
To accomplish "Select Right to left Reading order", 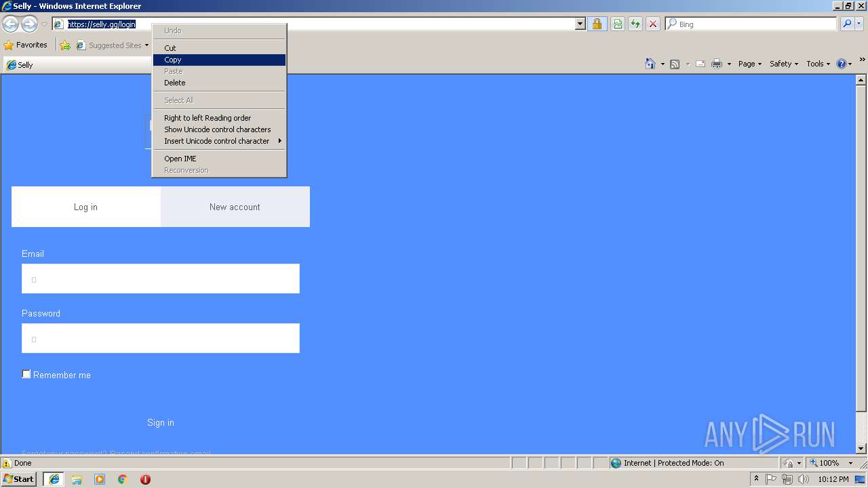I will click(x=219, y=118).
